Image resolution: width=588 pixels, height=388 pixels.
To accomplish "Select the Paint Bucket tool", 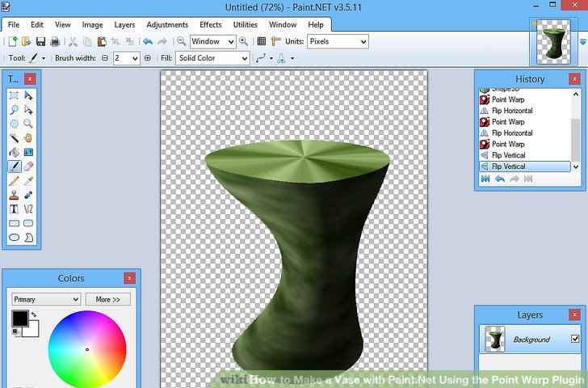I will pyautogui.click(x=15, y=151).
